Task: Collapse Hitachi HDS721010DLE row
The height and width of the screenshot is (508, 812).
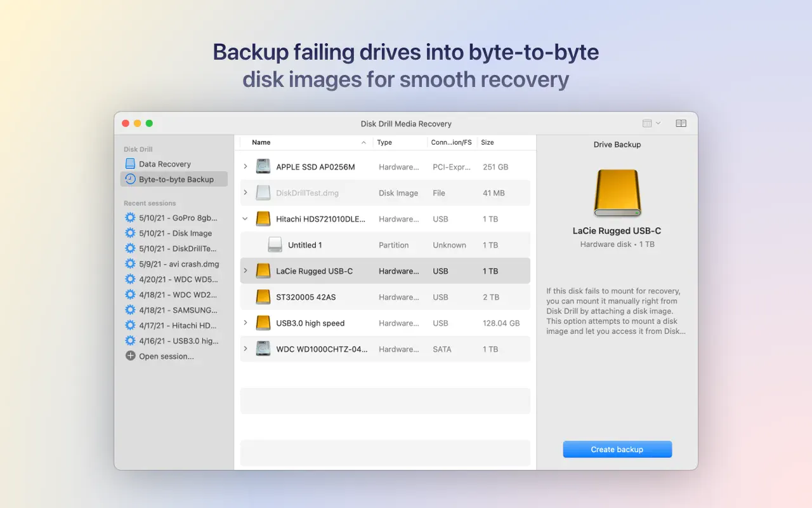Action: pyautogui.click(x=246, y=219)
